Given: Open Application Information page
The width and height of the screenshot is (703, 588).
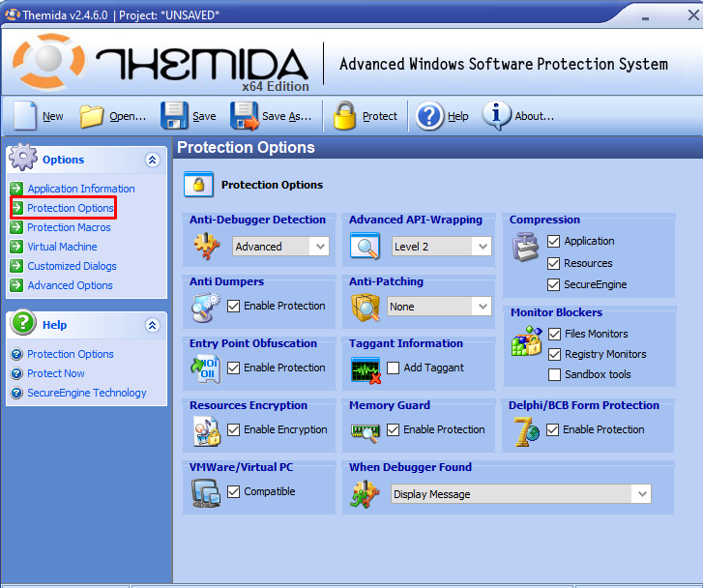Looking at the screenshot, I should click(x=81, y=189).
